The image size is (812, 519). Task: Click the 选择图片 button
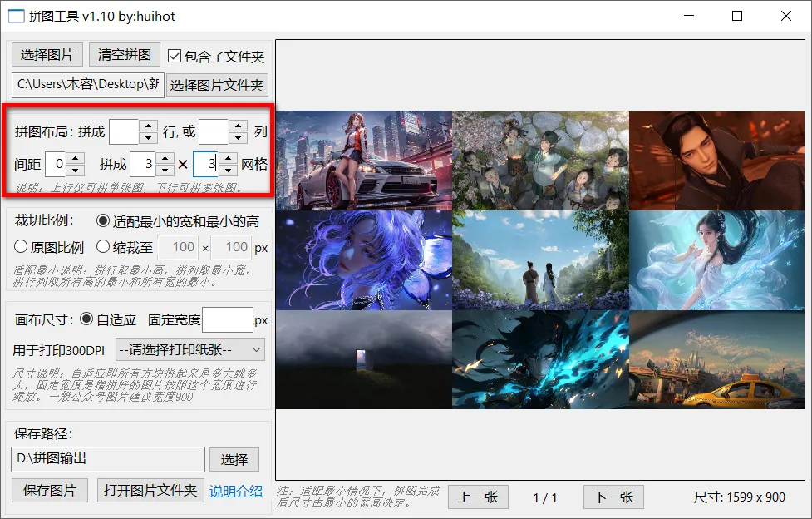click(47, 55)
